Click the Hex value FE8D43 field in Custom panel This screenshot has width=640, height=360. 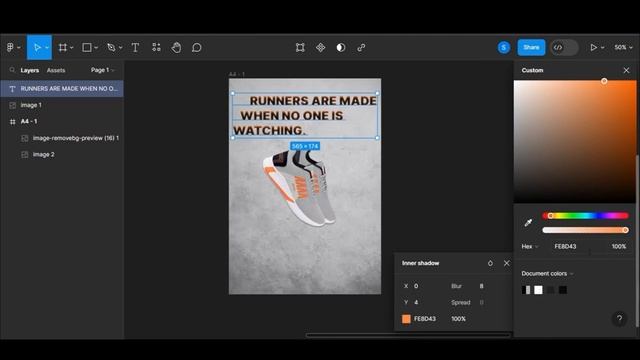pyautogui.click(x=565, y=247)
